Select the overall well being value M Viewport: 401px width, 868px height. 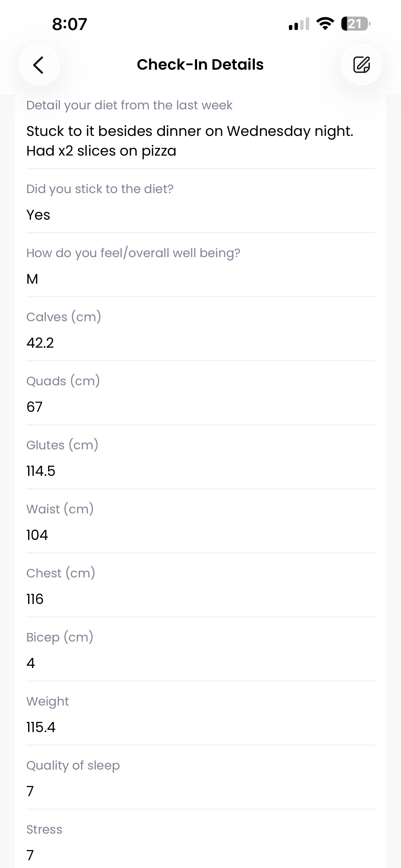pyautogui.click(x=32, y=279)
